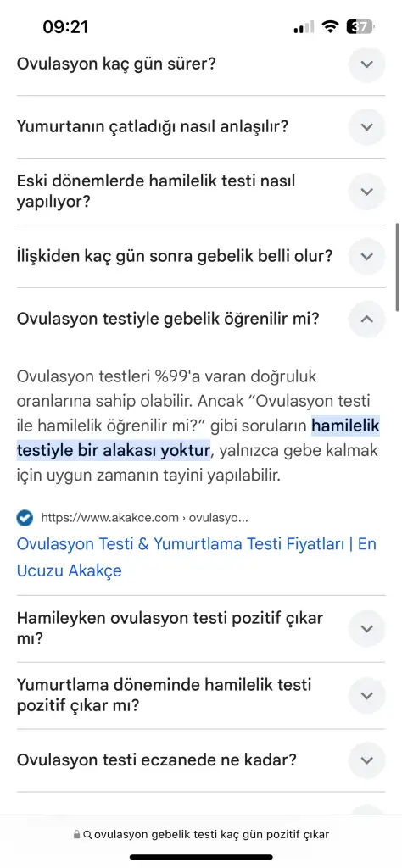Image resolution: width=402 pixels, height=868 pixels.
Task: Tap the address bar search query text
Action: (211, 834)
